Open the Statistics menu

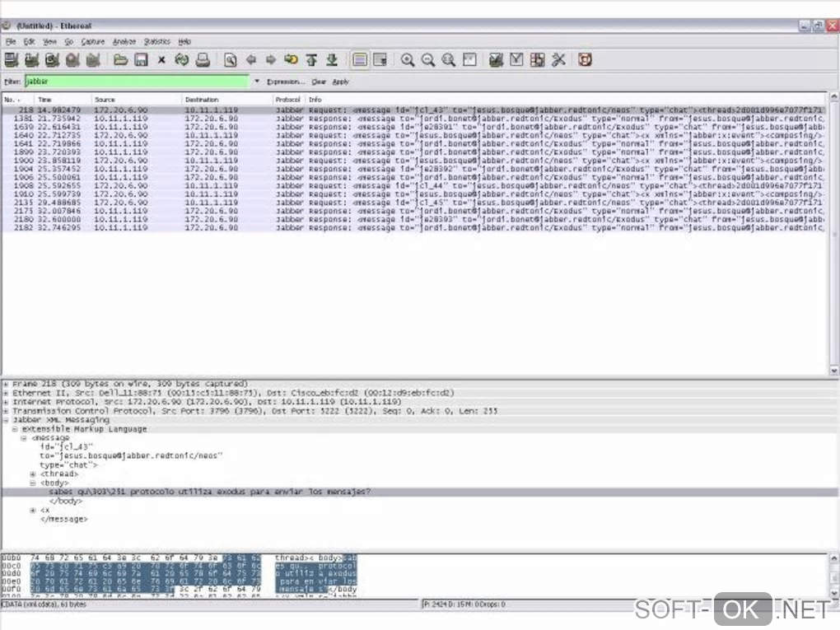click(x=157, y=41)
